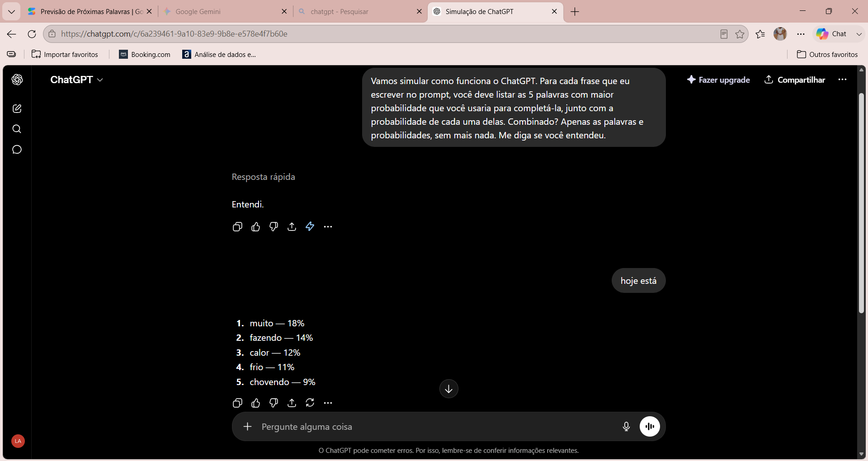The height and width of the screenshot is (461, 868).
Task: Share the word probabilities response
Action: (x=292, y=403)
